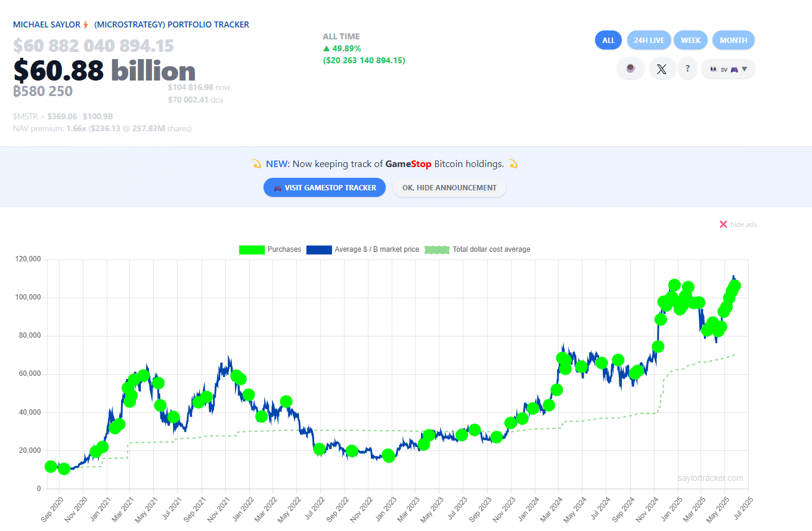Click the GameStop name in the announcement

point(408,163)
